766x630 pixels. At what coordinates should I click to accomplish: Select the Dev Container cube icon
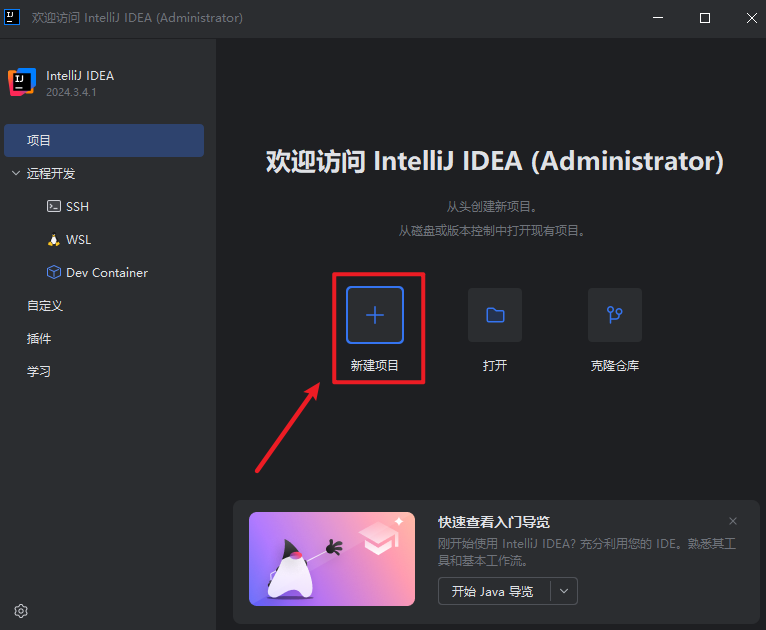pyautogui.click(x=54, y=273)
